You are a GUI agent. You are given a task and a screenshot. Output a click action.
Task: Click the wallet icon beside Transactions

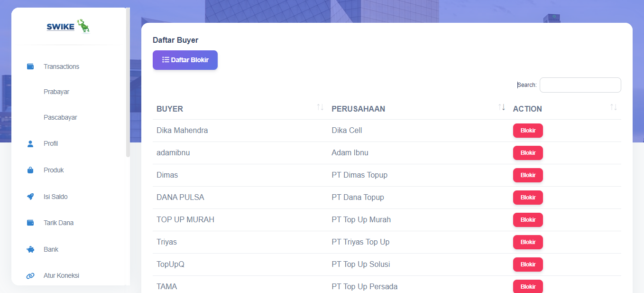click(x=30, y=66)
